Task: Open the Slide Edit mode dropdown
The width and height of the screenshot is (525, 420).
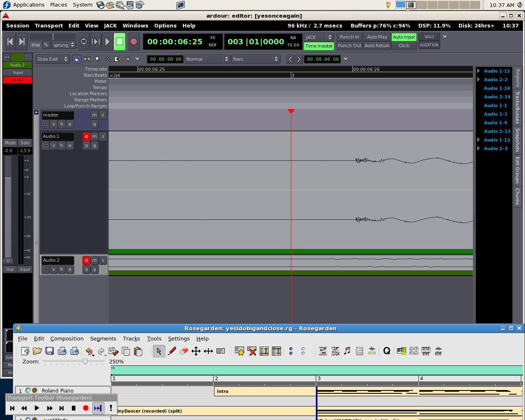Action: point(52,59)
